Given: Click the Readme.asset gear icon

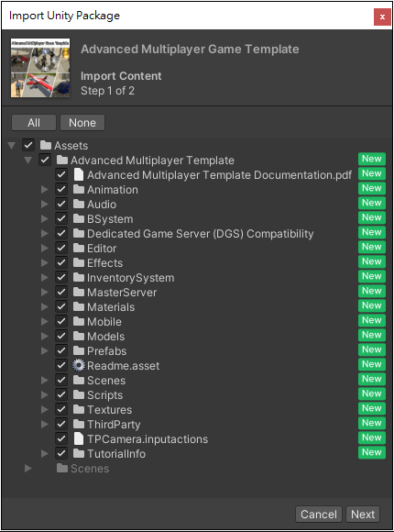Looking at the screenshot, I should click(79, 365).
